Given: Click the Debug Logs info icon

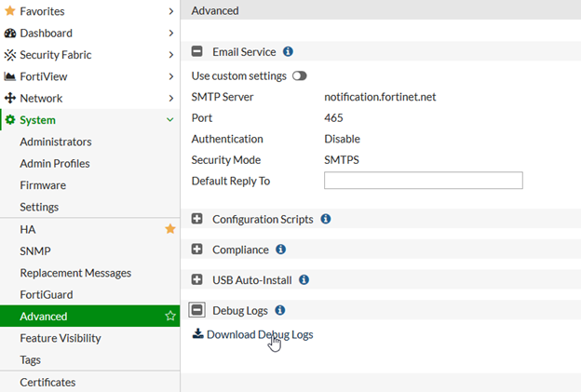Looking at the screenshot, I should coord(280,310).
